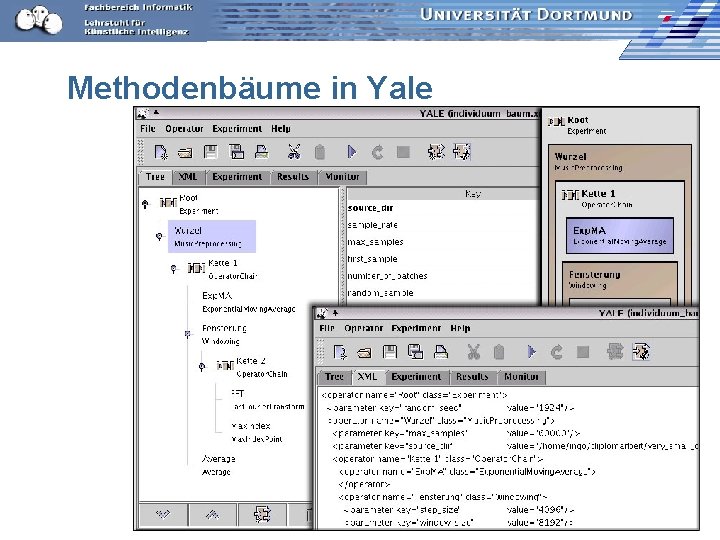This screenshot has height=540, width=720.
Task: Click stop square in front YALE window
Action: 583,352
